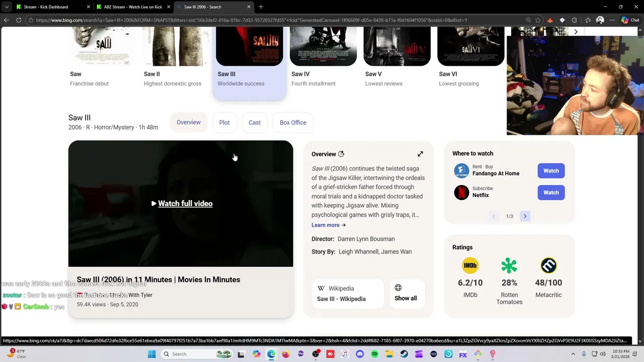
Task: Expand the tab search dropdown arrow
Action: click(7, 7)
